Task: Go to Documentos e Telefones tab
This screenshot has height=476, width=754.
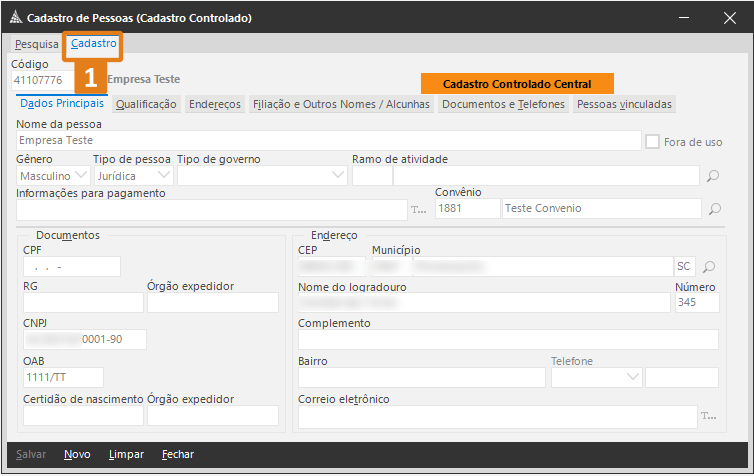Action: (503, 104)
